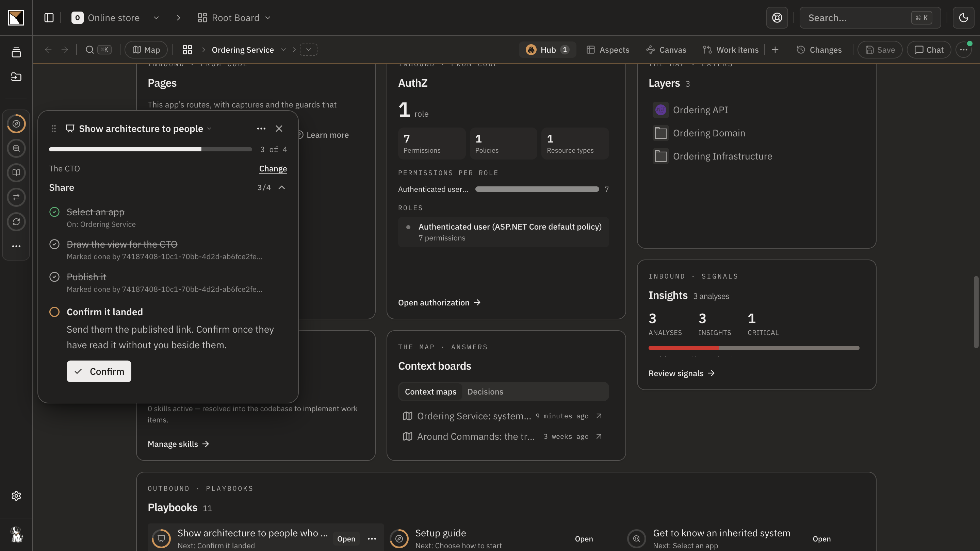Go back with the left arrow icon

(x=48, y=50)
